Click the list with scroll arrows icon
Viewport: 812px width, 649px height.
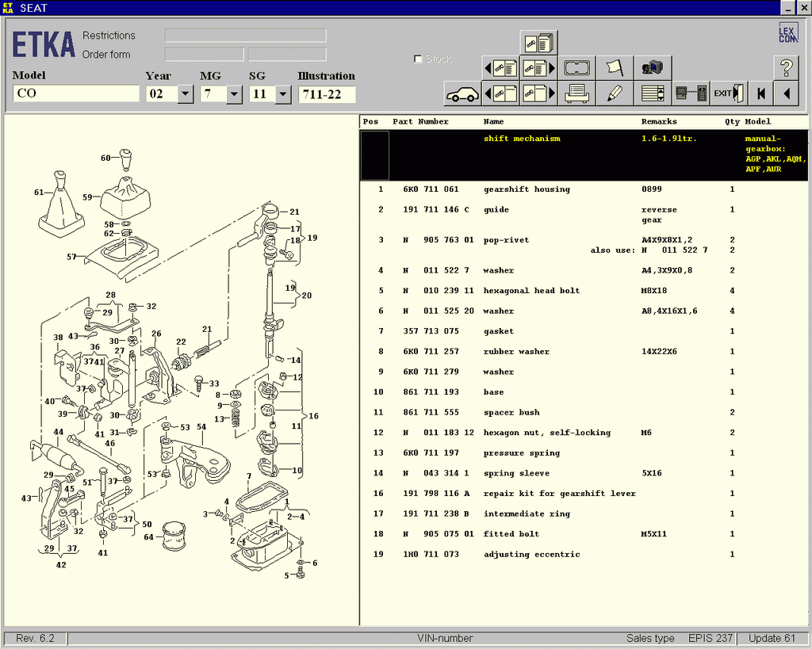coord(653,94)
